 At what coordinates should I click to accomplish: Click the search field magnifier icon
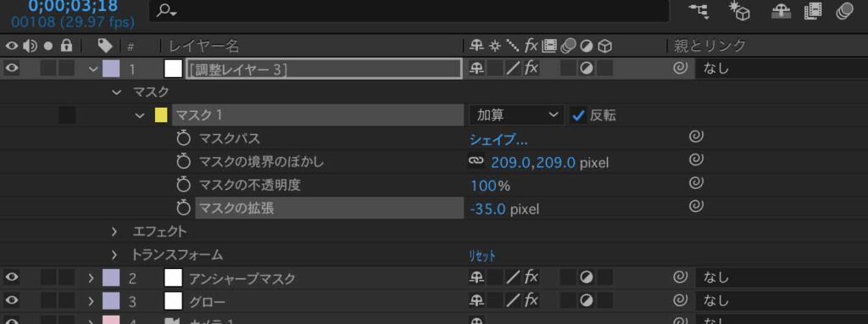point(166,10)
